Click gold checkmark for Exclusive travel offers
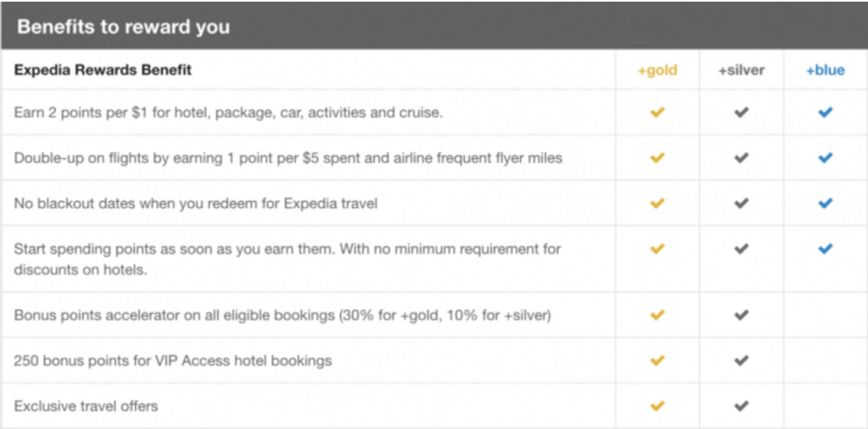The height and width of the screenshot is (429, 868). [x=657, y=406]
